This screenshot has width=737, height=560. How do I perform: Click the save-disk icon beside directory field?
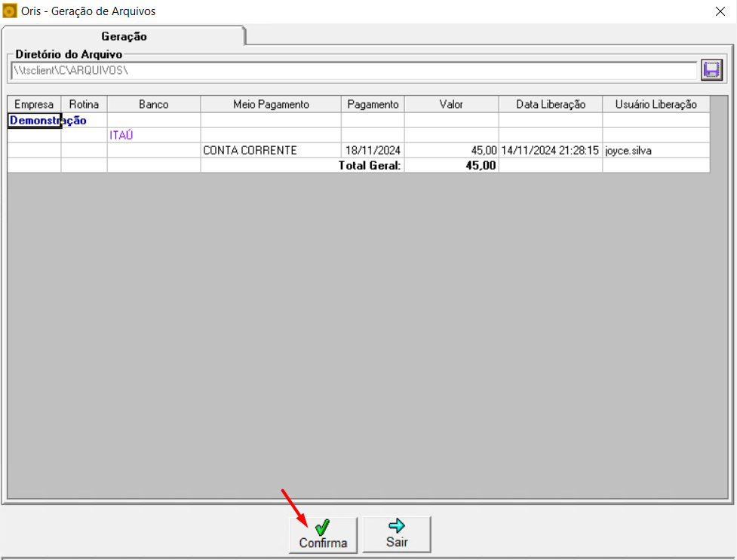711,70
